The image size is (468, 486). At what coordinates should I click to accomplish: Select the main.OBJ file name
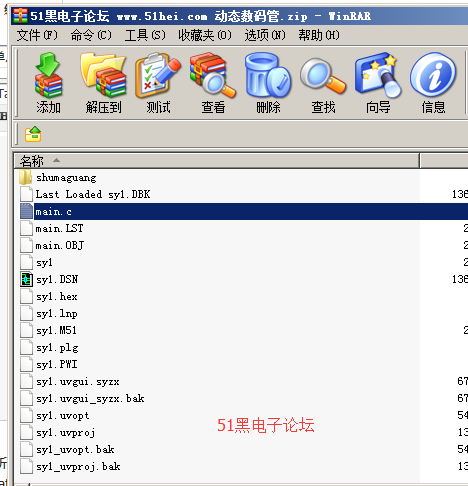(60, 245)
